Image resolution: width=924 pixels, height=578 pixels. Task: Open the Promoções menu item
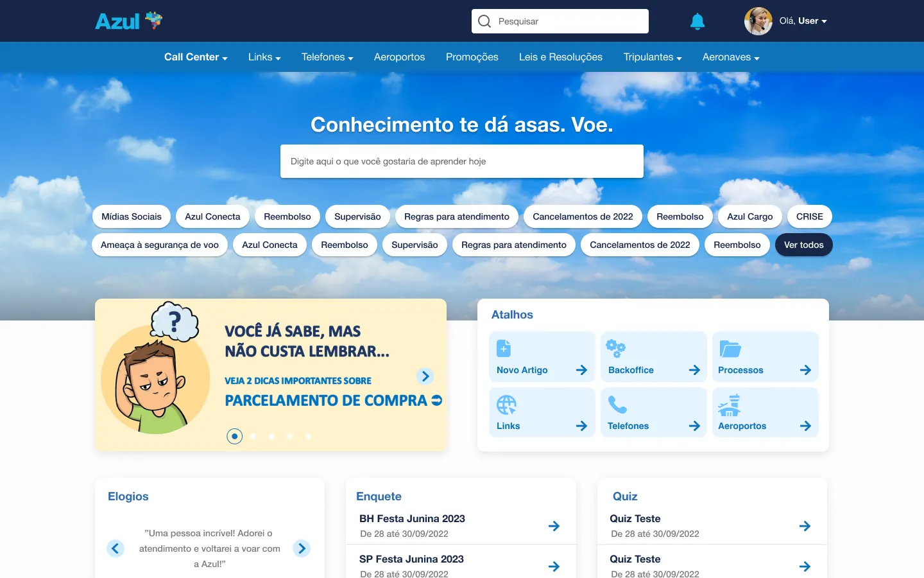[472, 57]
